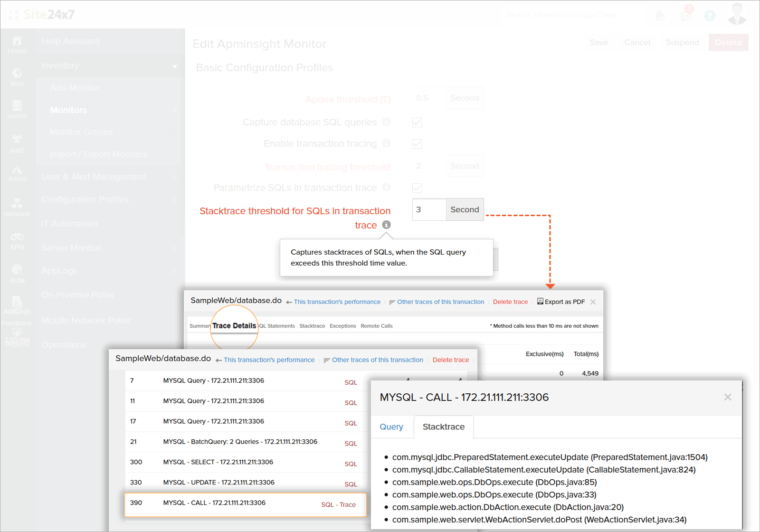Open RUM from the sidebar
The height and width of the screenshot is (532, 760).
[17, 275]
